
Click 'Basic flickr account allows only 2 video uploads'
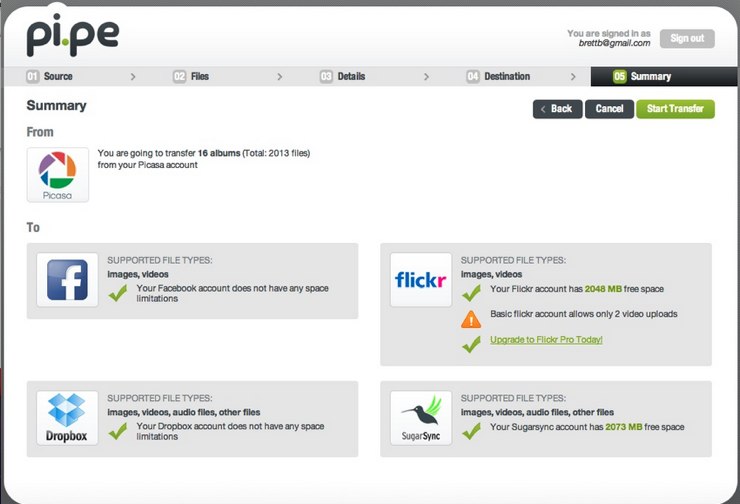pyautogui.click(x=584, y=314)
